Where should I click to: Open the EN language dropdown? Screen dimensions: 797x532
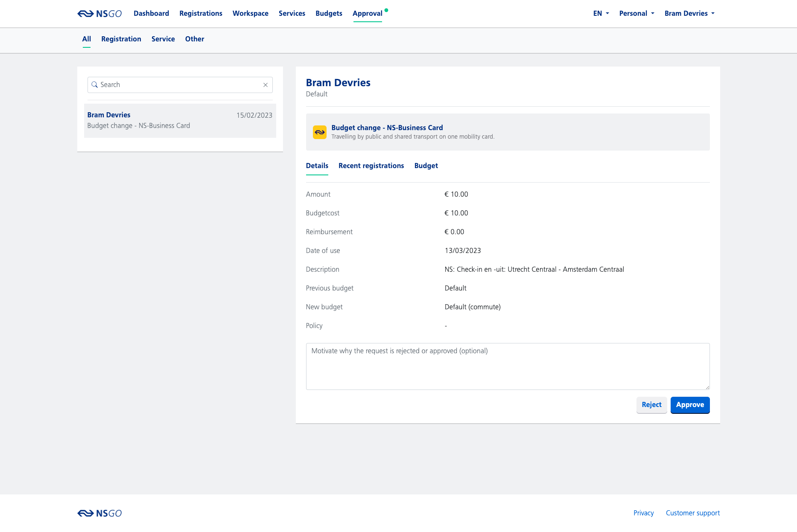600,13
